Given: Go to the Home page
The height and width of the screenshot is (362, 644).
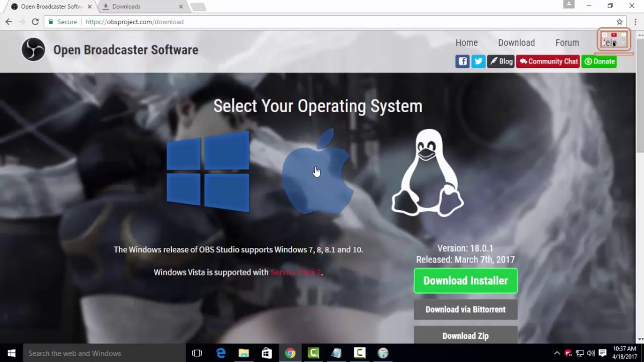Looking at the screenshot, I should [466, 43].
